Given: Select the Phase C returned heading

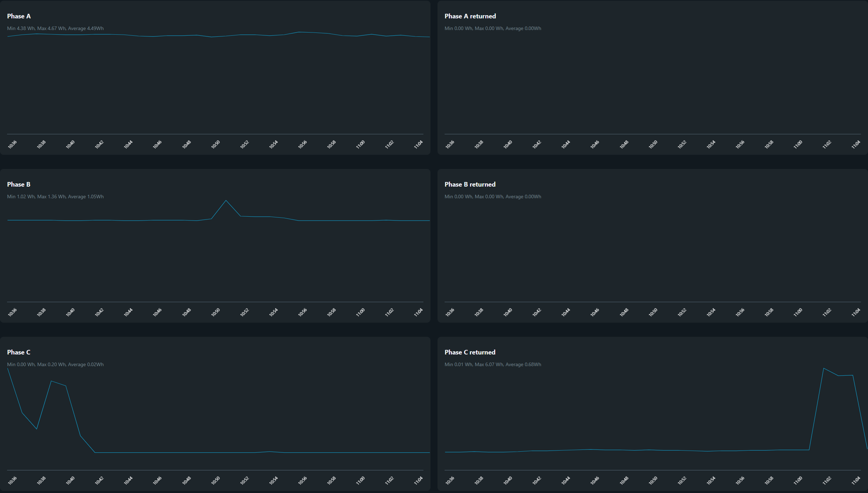Looking at the screenshot, I should (x=470, y=352).
